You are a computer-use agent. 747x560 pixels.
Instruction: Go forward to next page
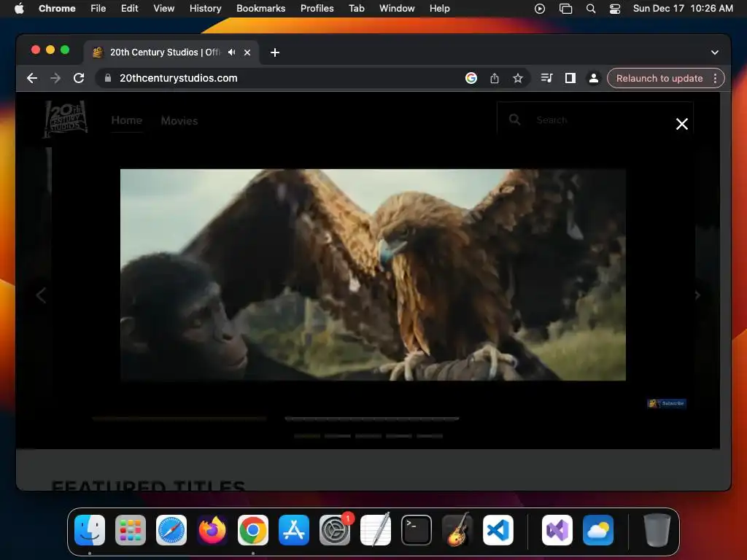click(55, 78)
